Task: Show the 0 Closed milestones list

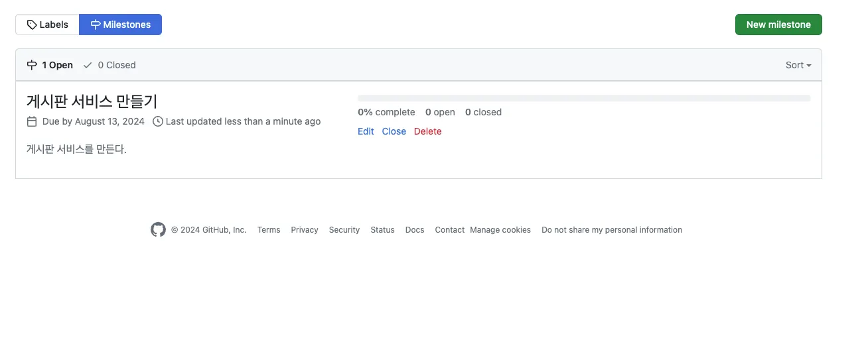Action: click(x=116, y=65)
